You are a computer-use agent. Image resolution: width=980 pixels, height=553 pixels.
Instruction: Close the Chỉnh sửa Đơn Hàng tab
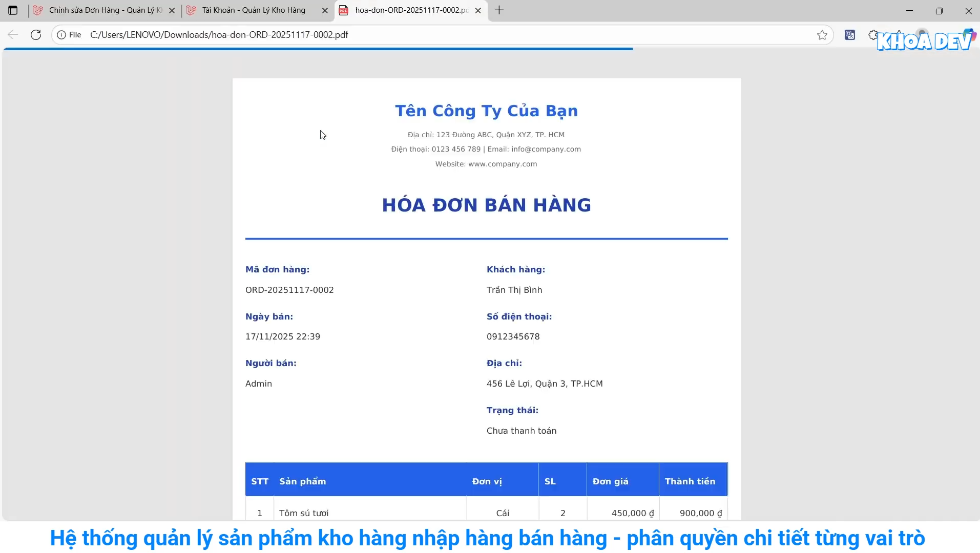(x=172, y=10)
